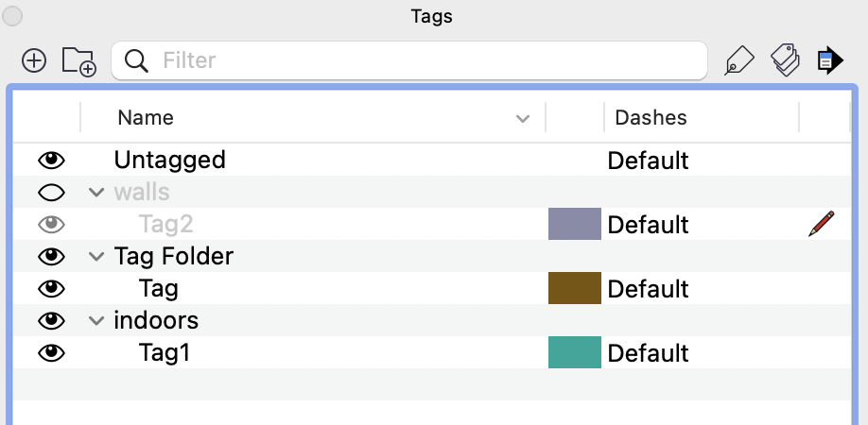This screenshot has width=868, height=425.
Task: Hide the Untagged entities
Action: click(x=52, y=160)
